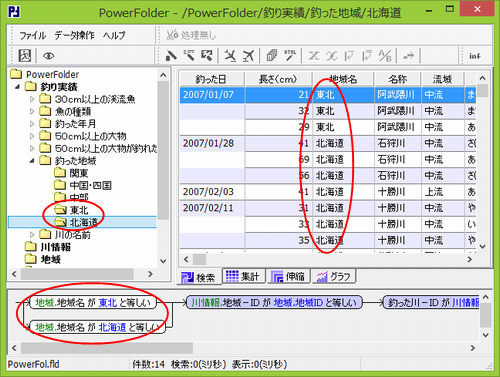Click the copy pages icon
Screen dimensions: 500x377
pyautogui.click(x=272, y=55)
